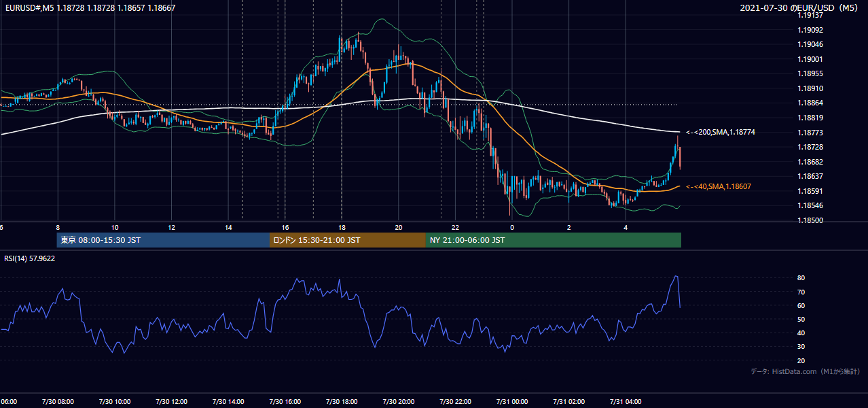Image resolution: width=868 pixels, height=408 pixels.
Task: Click RSI axis level 50
Action: pos(801,319)
